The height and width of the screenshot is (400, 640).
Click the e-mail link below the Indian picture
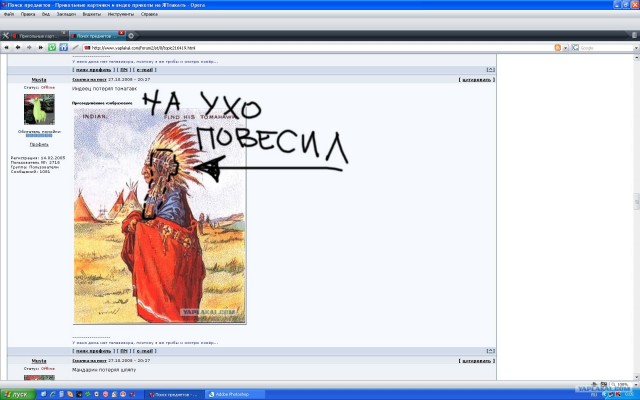coord(144,351)
